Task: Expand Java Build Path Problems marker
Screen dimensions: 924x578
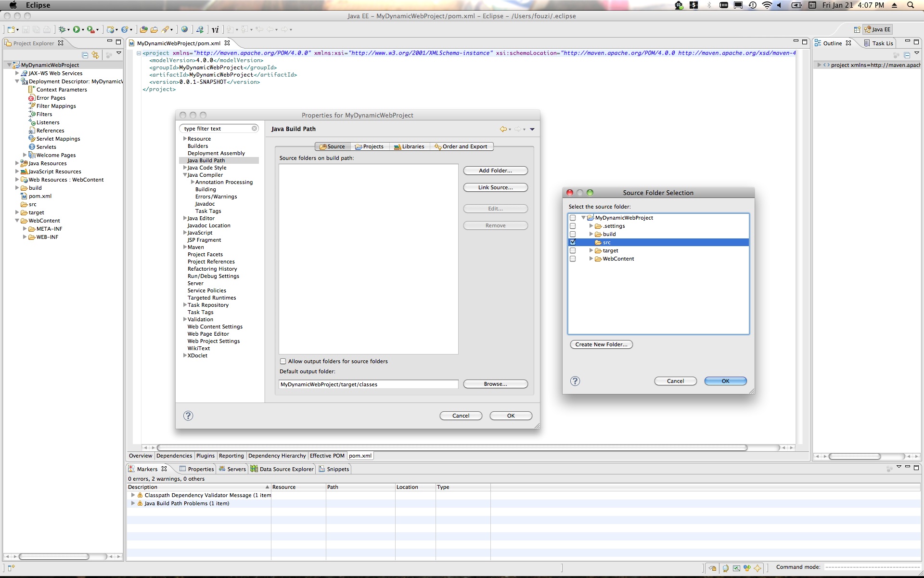Action: [x=133, y=503]
